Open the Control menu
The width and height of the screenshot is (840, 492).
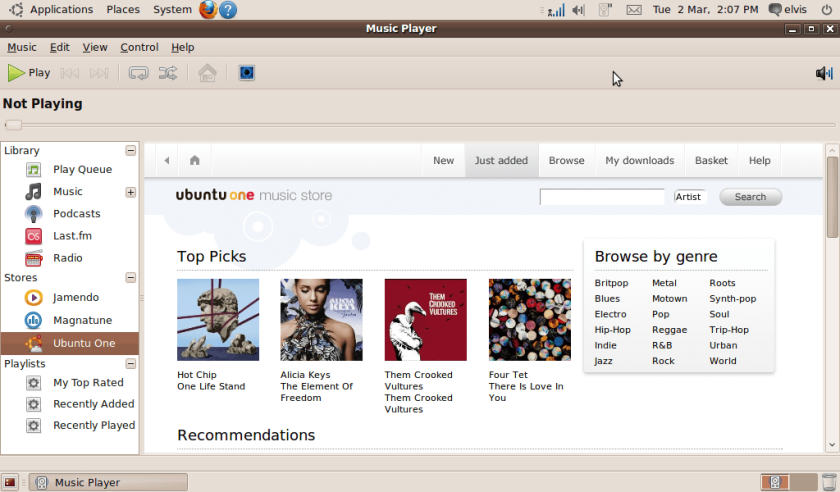[139, 47]
